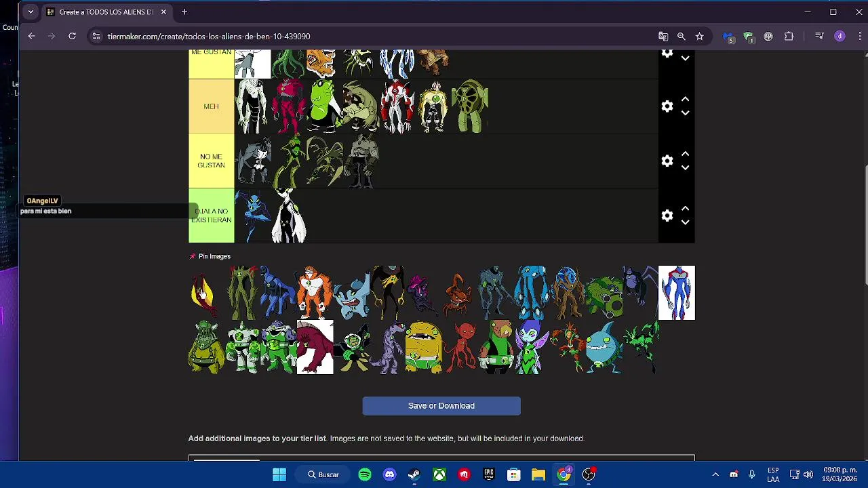Open Xbox app from the taskbar

coord(439,474)
